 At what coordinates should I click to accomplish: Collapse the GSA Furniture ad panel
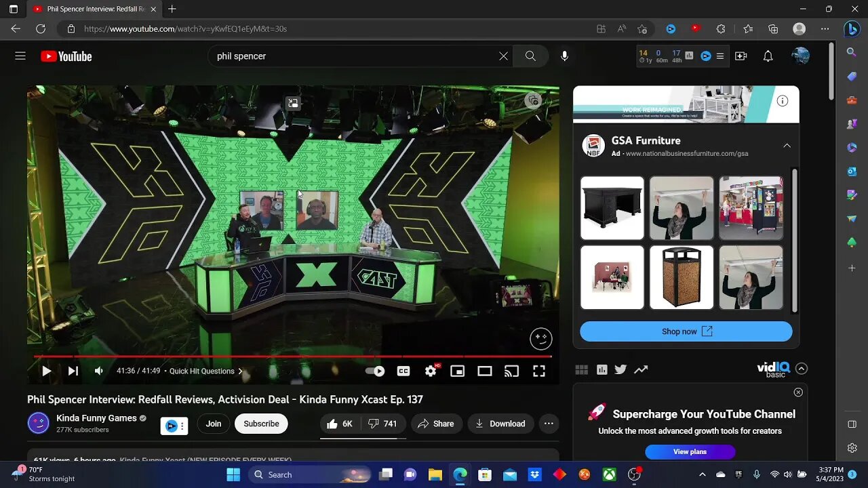click(x=787, y=145)
